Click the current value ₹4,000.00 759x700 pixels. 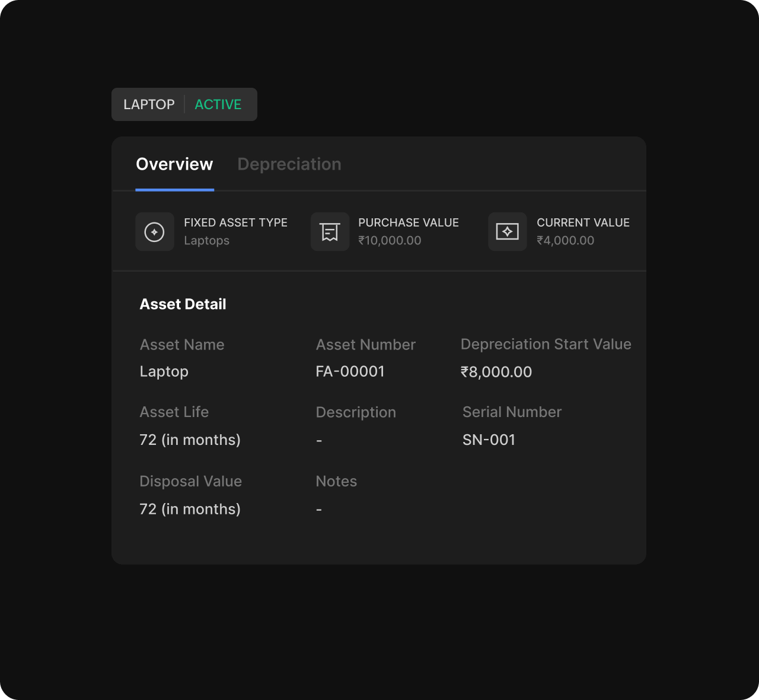pyautogui.click(x=566, y=240)
